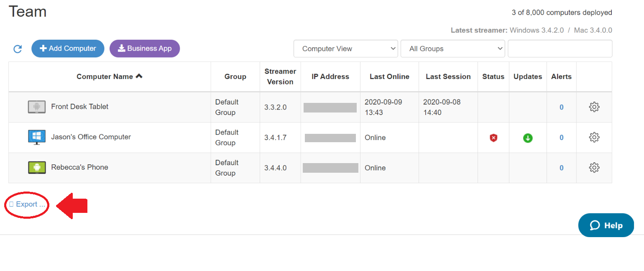Click the green update download icon
Screen dimensions: 644x271
pos(528,138)
